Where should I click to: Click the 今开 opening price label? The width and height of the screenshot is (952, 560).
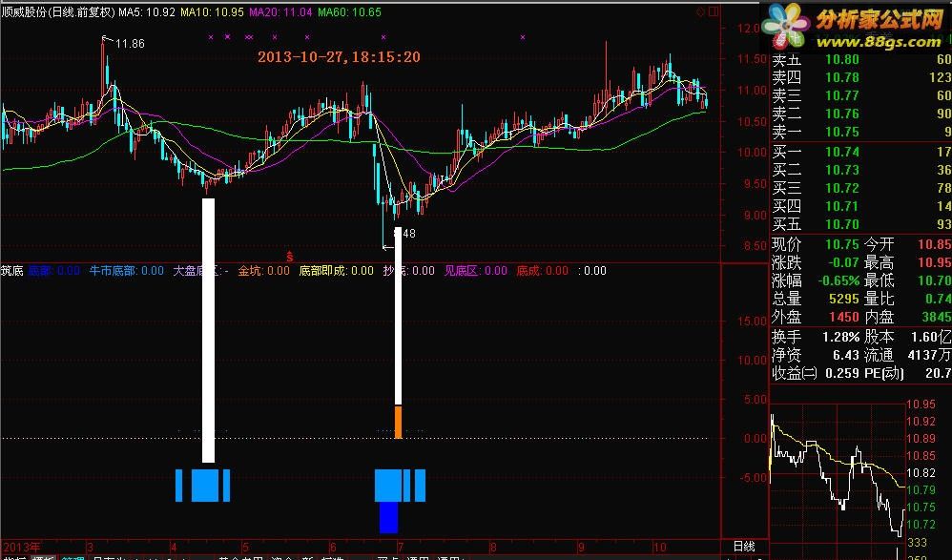click(x=879, y=245)
